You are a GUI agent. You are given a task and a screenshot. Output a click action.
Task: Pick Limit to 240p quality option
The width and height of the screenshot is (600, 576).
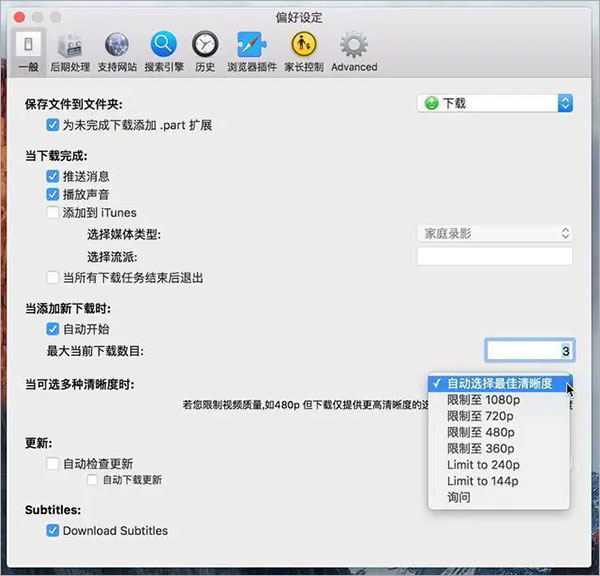click(483, 465)
